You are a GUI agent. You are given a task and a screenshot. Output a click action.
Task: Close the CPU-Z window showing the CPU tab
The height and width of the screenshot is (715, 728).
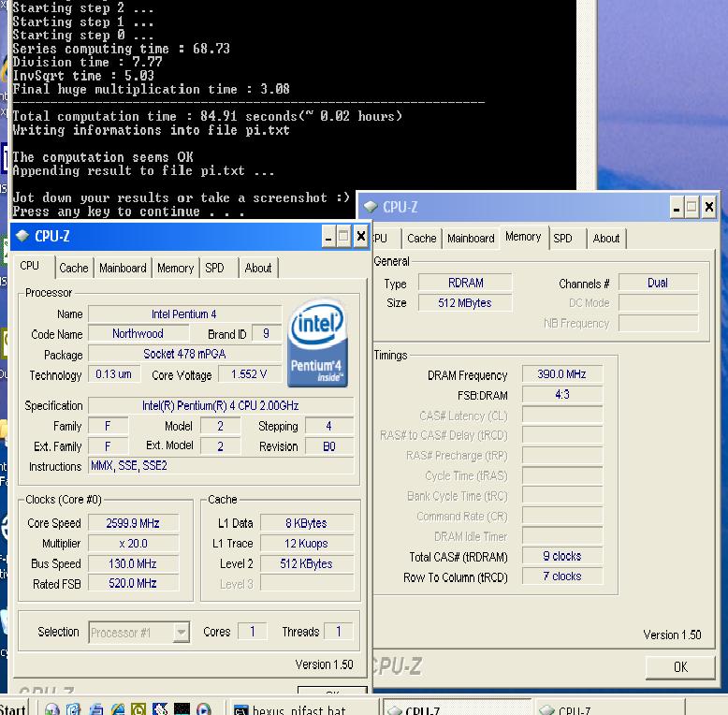361,237
